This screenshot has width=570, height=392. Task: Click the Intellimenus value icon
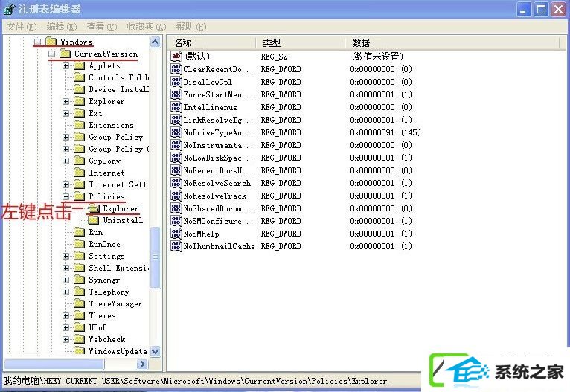pyautogui.click(x=176, y=108)
